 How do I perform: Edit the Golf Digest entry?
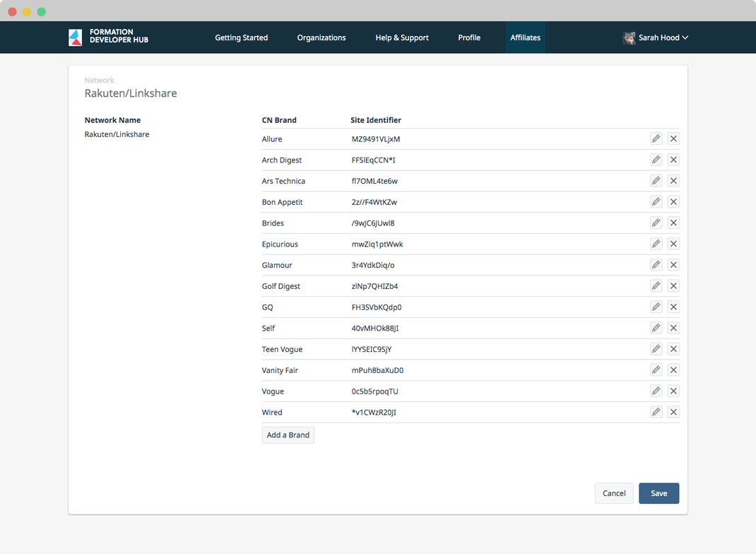point(656,286)
